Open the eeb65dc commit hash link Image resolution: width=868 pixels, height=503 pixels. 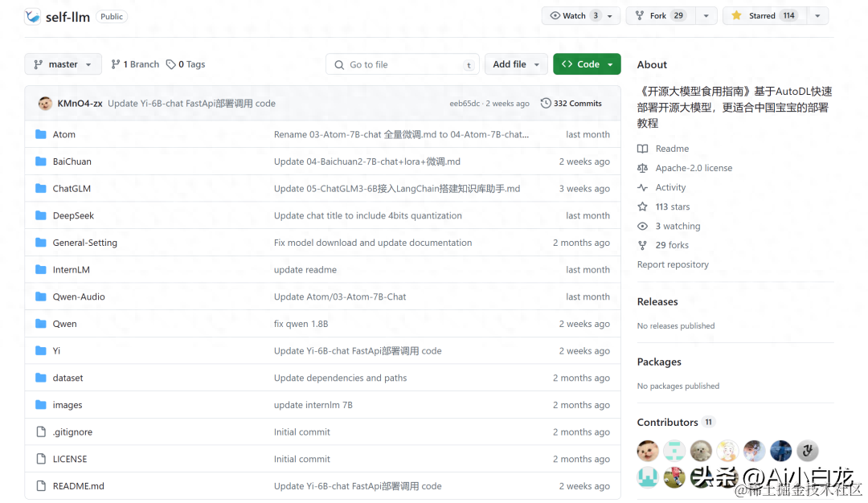click(x=465, y=104)
